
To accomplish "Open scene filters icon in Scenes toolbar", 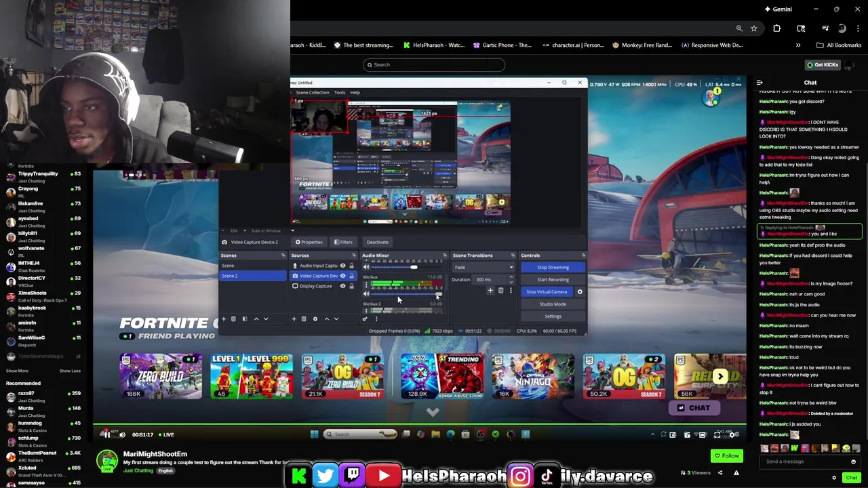I will 245,319.
